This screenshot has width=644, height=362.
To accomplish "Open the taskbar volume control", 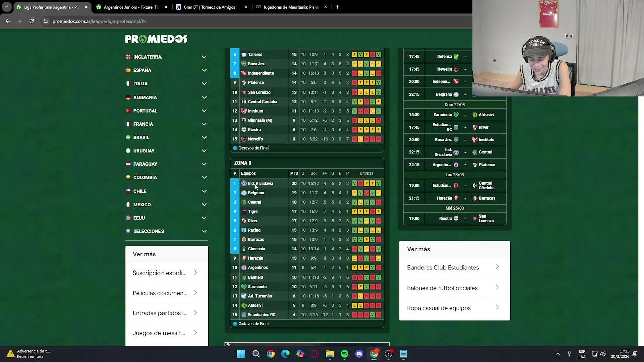I will point(603,354).
